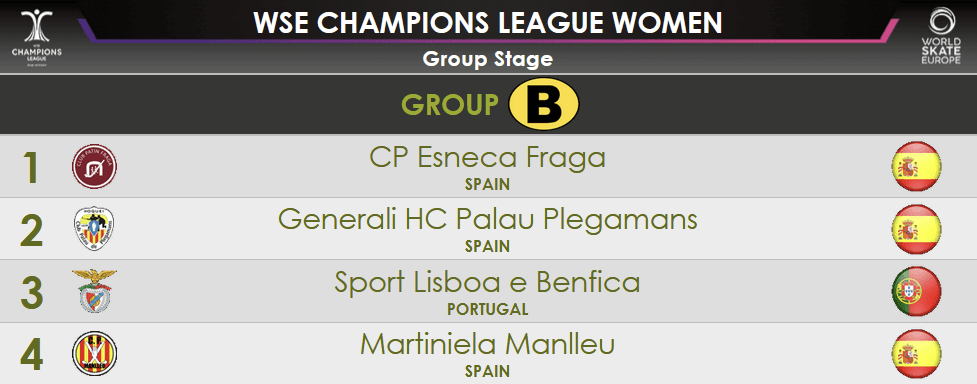Click Spain flag beside Martiniela Manlleu
Viewport: 977px width, 384px height.
pyautogui.click(x=917, y=353)
